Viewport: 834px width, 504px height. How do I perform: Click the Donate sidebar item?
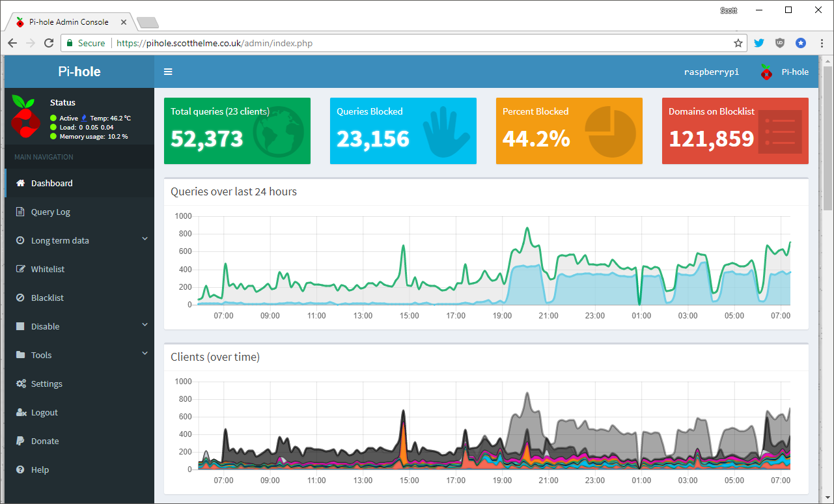[46, 441]
